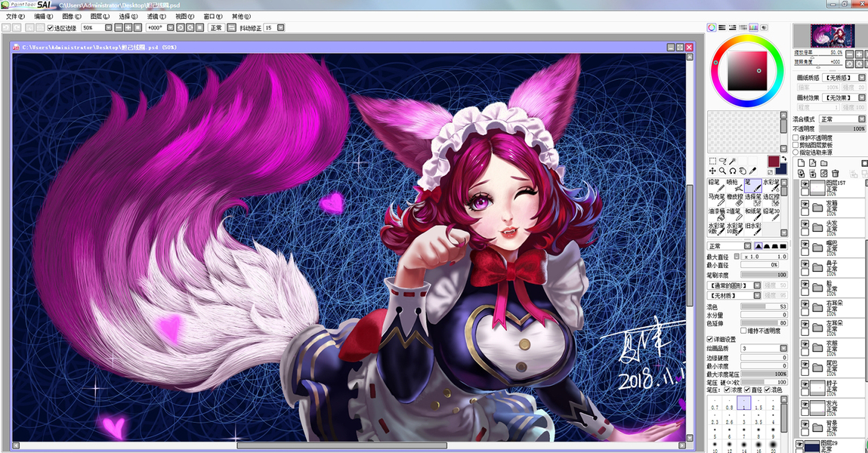Show the color wheel panel icon
Viewport: 868px width, 453px height.
click(x=712, y=27)
